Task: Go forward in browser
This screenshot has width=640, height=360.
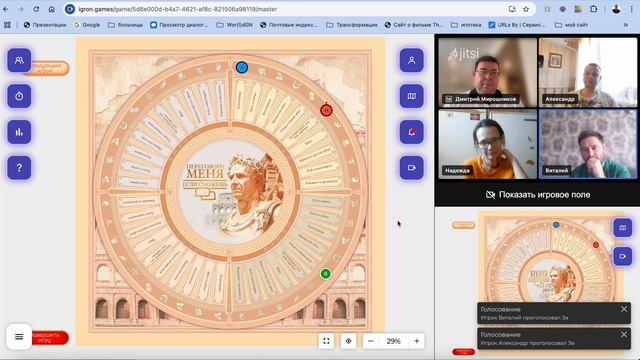Action: coord(21,9)
